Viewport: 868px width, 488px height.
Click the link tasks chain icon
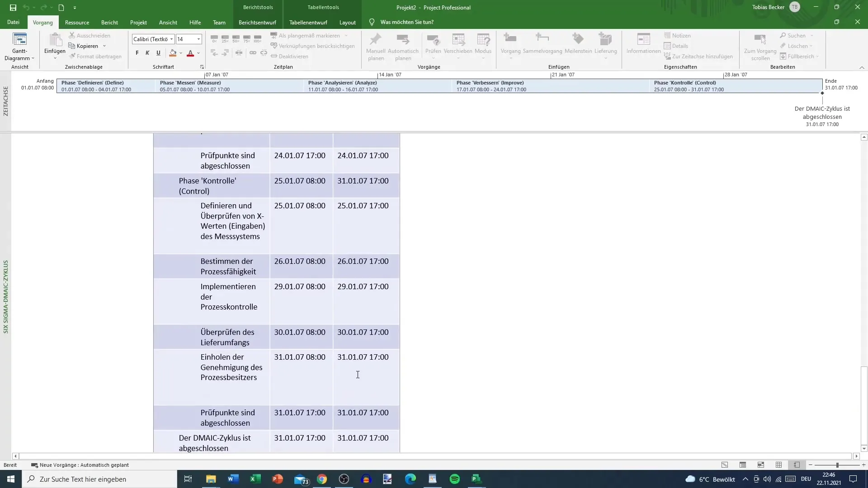253,53
